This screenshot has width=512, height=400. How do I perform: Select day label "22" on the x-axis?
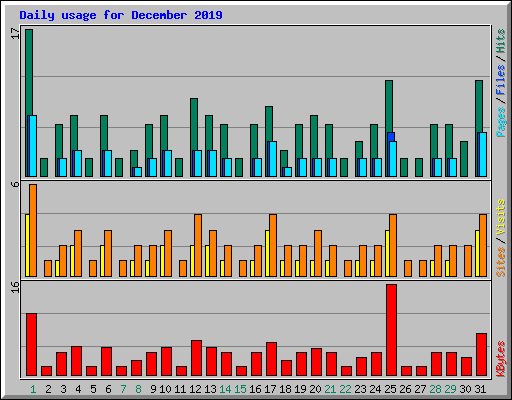coord(345,389)
